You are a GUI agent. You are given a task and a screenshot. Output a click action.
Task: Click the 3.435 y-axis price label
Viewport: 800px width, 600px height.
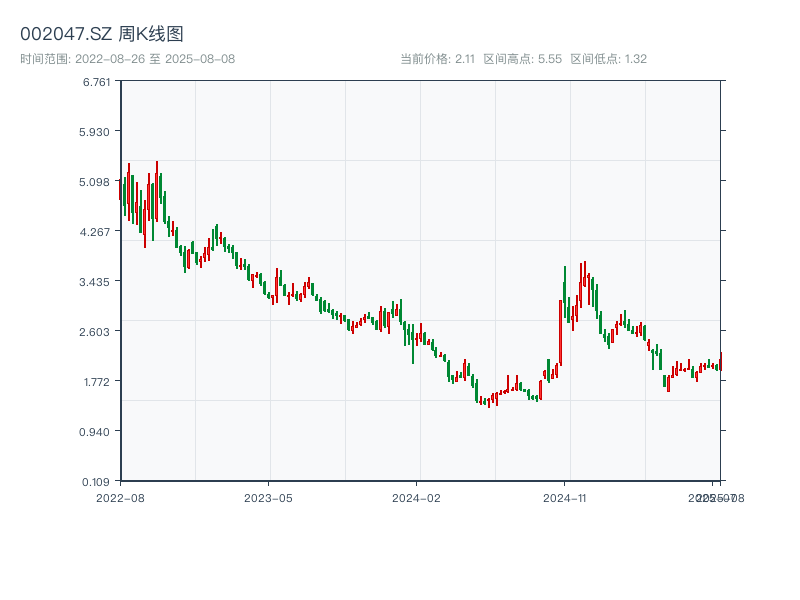pos(98,281)
